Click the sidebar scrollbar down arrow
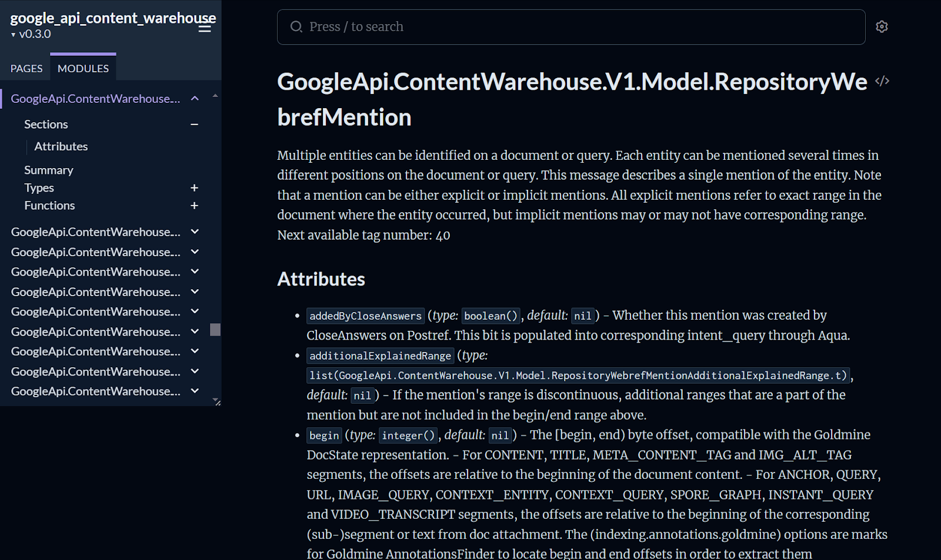Viewport: 941px width, 560px height. coord(215,400)
